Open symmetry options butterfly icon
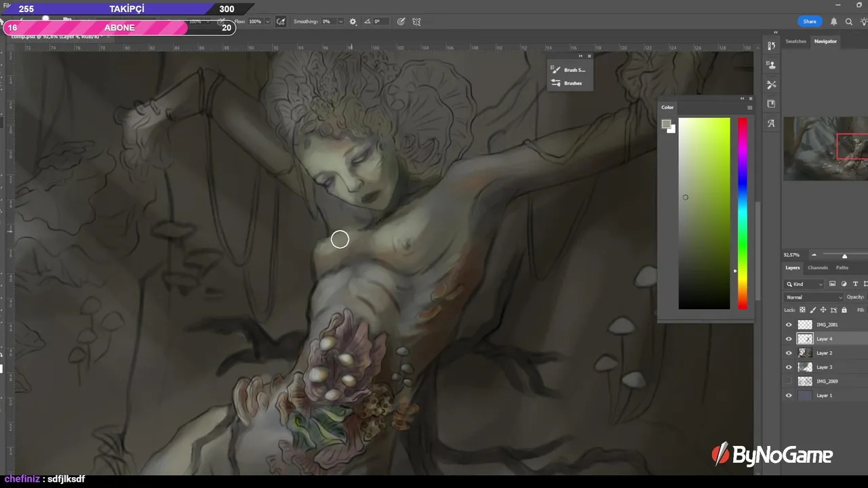 [416, 22]
